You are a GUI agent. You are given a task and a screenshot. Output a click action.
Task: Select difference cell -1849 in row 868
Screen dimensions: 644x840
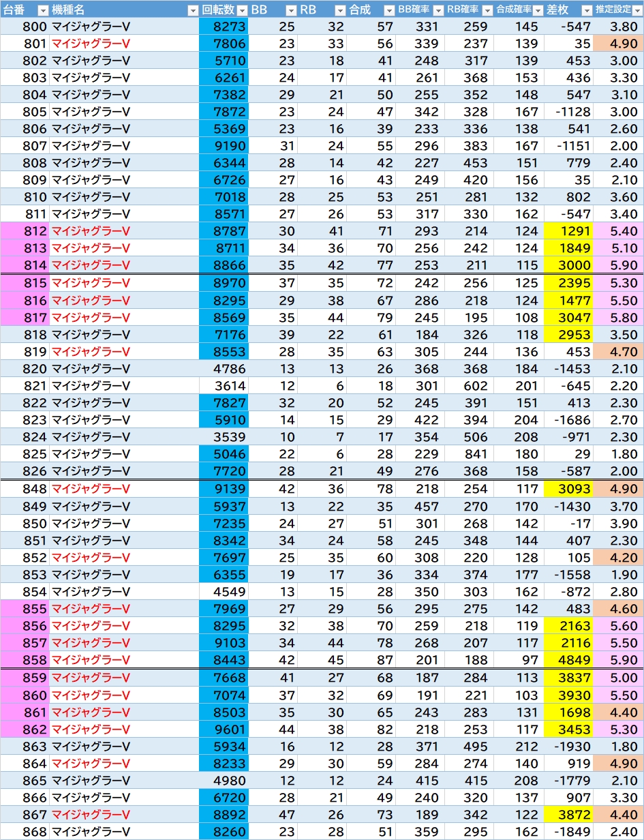pyautogui.click(x=568, y=832)
